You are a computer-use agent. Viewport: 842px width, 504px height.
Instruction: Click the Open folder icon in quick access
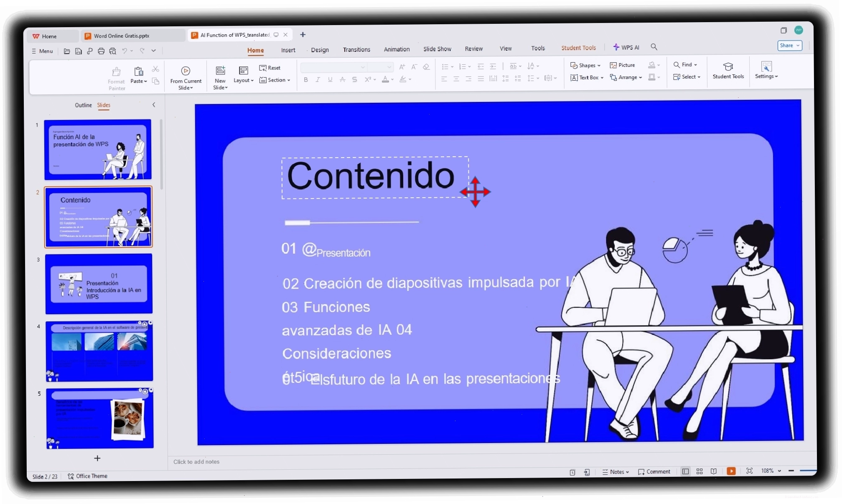pos(67,51)
